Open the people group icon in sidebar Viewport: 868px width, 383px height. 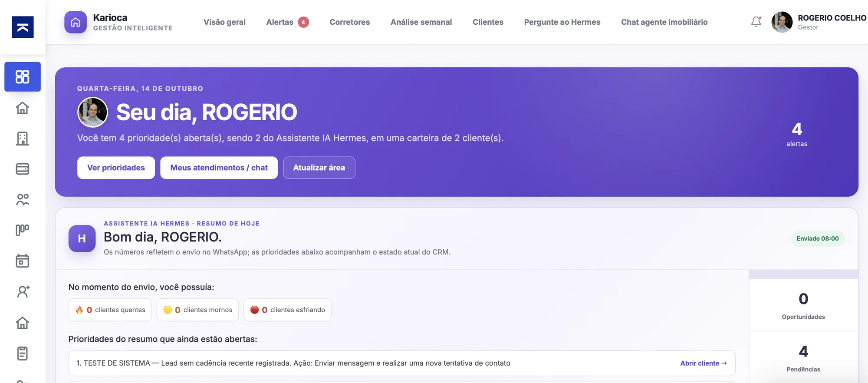click(23, 200)
